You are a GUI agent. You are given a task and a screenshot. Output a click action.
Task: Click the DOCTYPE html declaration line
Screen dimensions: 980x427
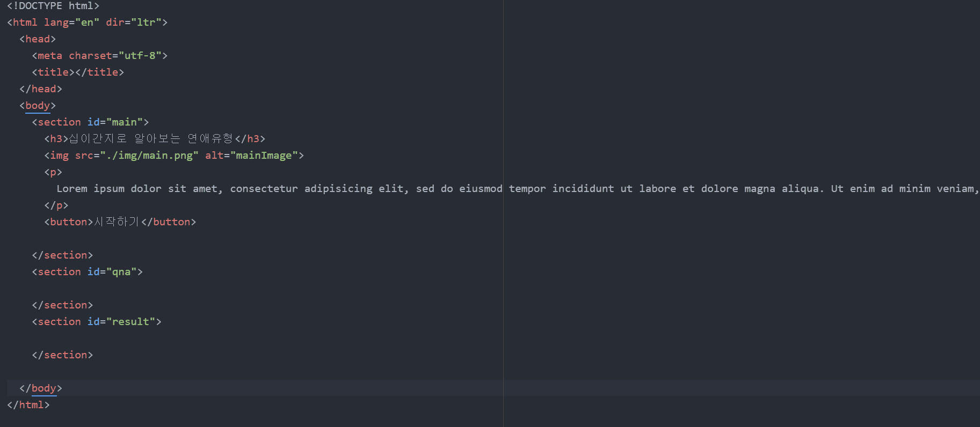click(53, 6)
